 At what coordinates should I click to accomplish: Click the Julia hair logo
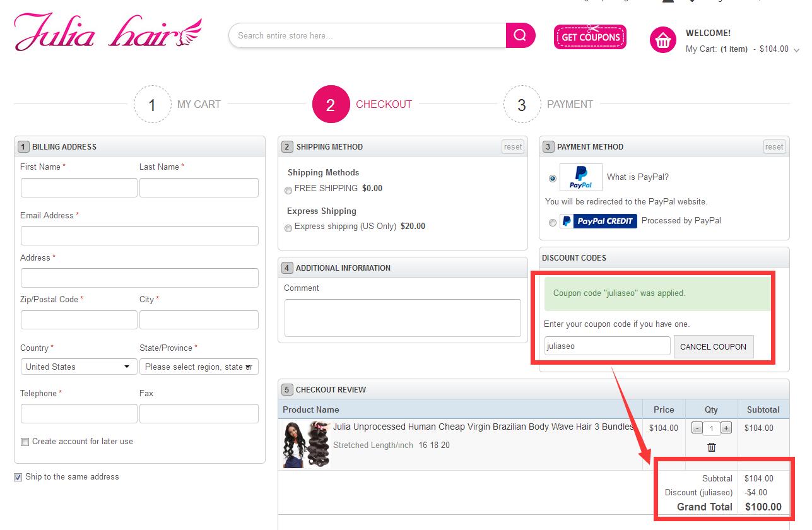pos(108,33)
